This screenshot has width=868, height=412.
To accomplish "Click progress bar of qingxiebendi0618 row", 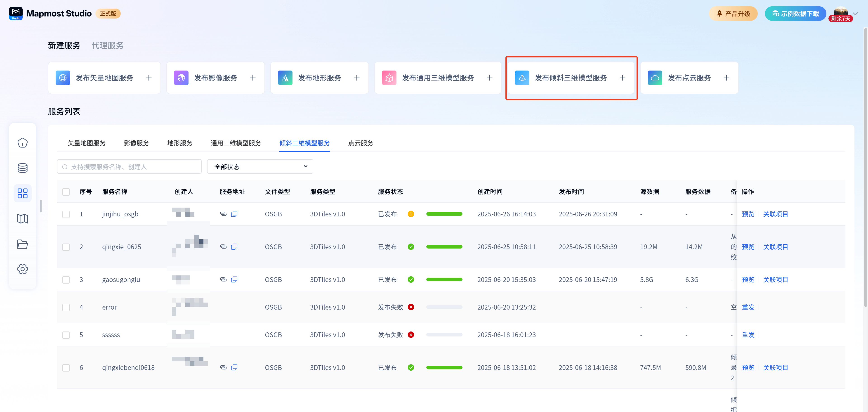I will pyautogui.click(x=444, y=367).
